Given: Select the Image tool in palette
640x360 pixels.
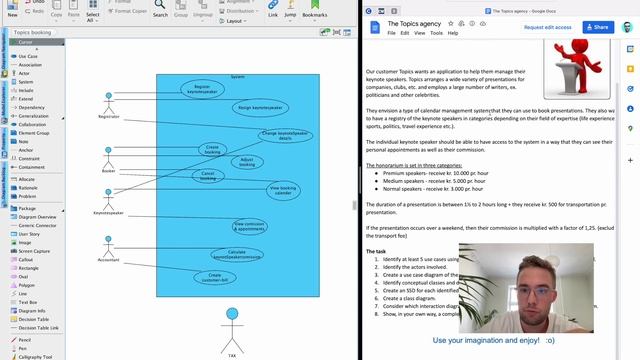Looking at the screenshot, I should pyautogui.click(x=24, y=243).
